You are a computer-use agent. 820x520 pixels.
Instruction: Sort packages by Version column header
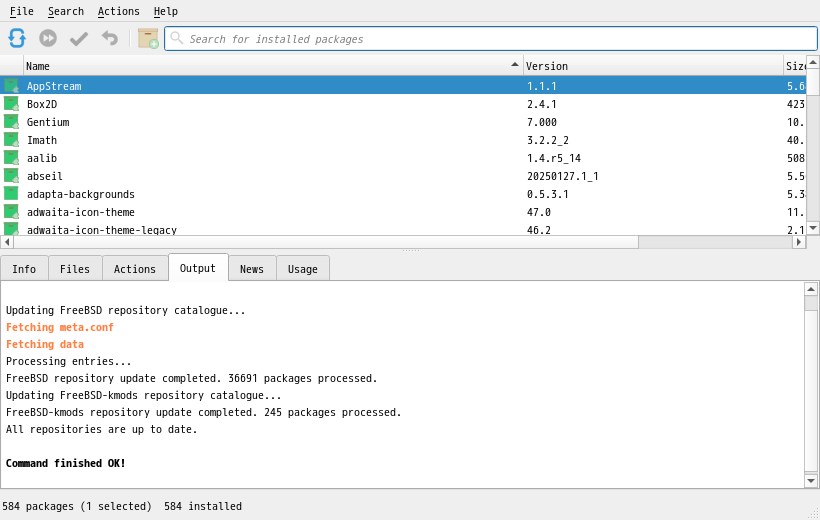coord(652,66)
